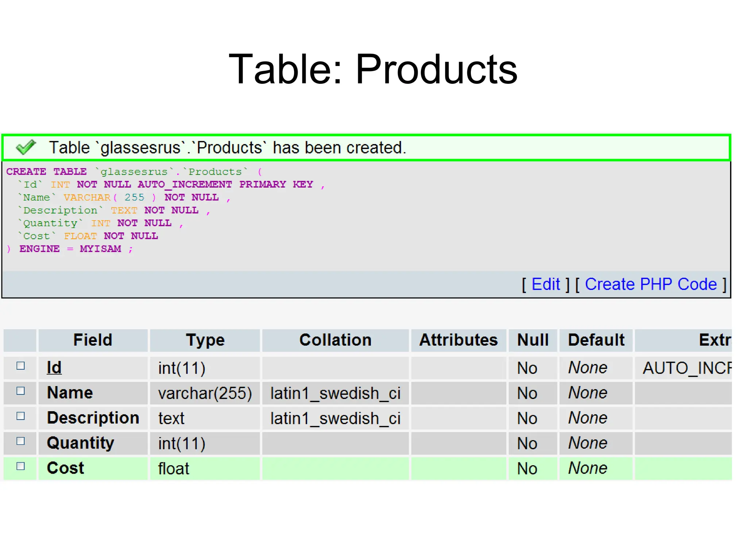
Task: Tick the checkbox for the Cost row
Action: coord(21,466)
